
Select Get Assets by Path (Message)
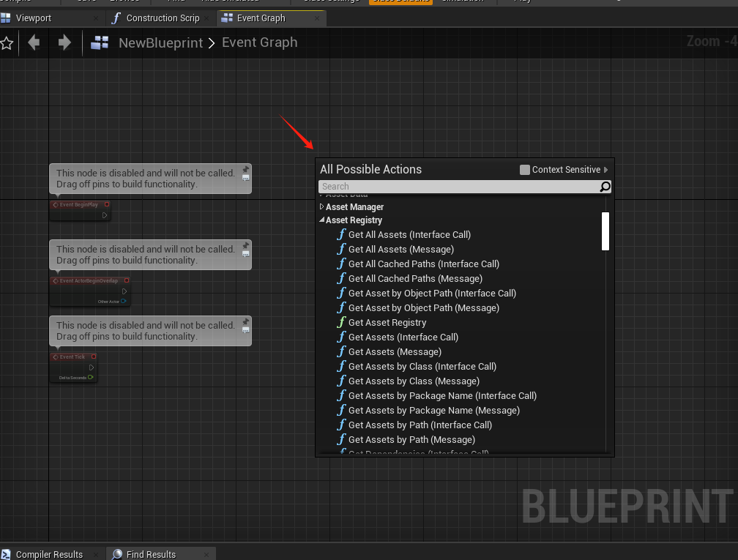tap(411, 439)
